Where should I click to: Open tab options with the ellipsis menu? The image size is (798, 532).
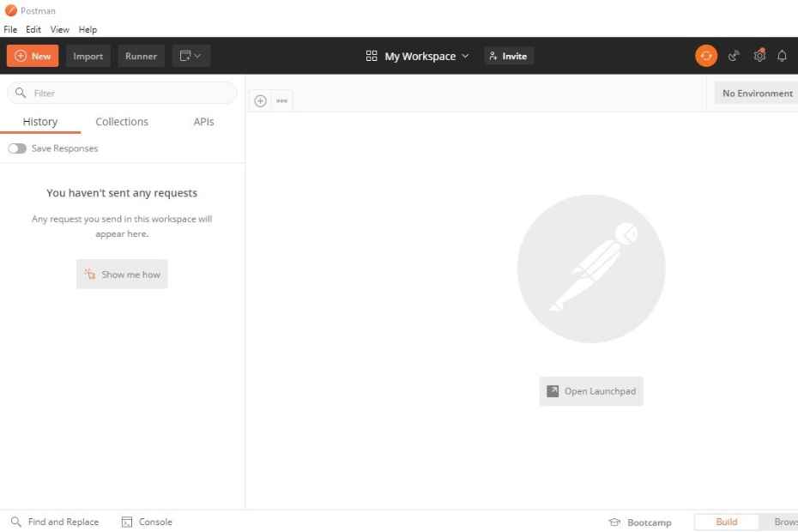[x=281, y=100]
